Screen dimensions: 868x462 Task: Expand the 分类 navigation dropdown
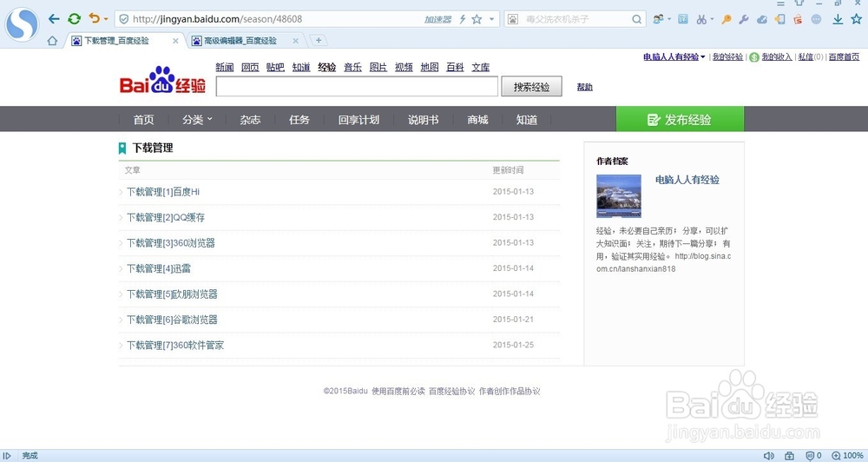coord(198,120)
